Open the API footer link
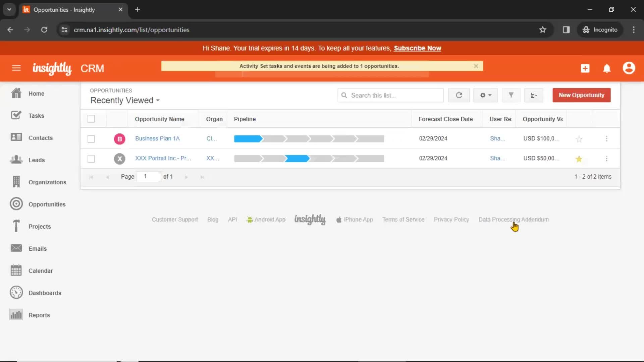The width and height of the screenshot is (644, 362). click(x=232, y=220)
